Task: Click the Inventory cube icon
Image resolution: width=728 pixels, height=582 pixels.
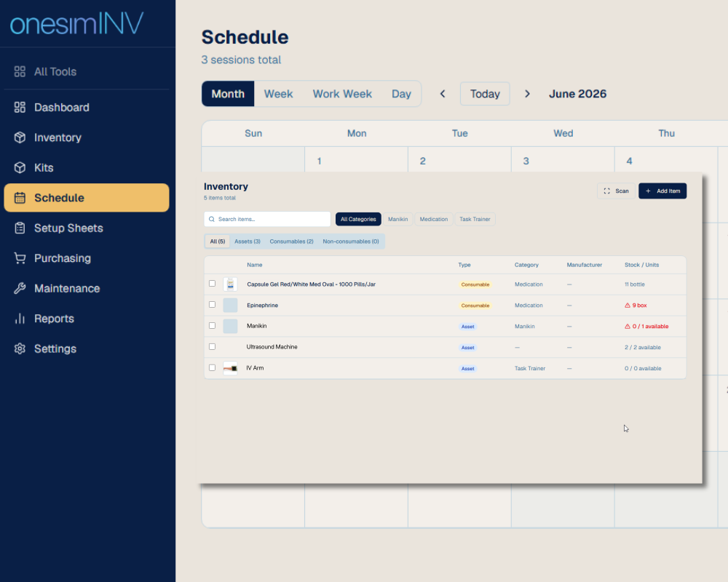Action: tap(20, 137)
